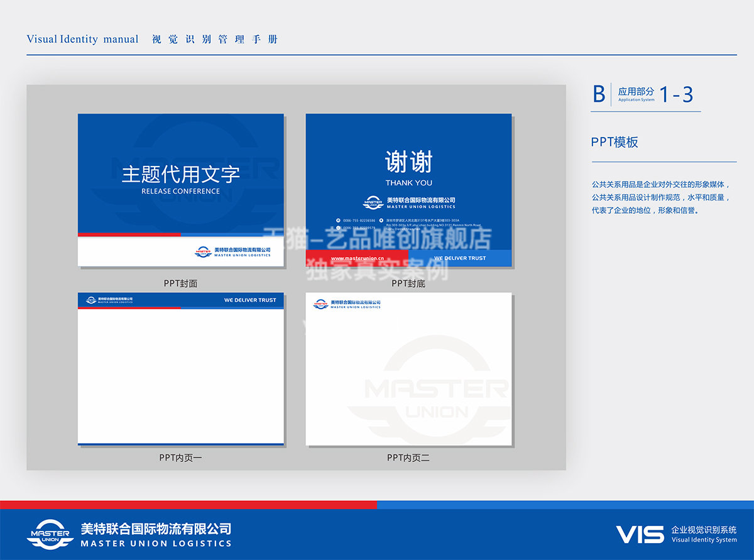Click the line '代表了企业的地位，形象和信誉。'
754x560 pixels.
click(x=645, y=211)
